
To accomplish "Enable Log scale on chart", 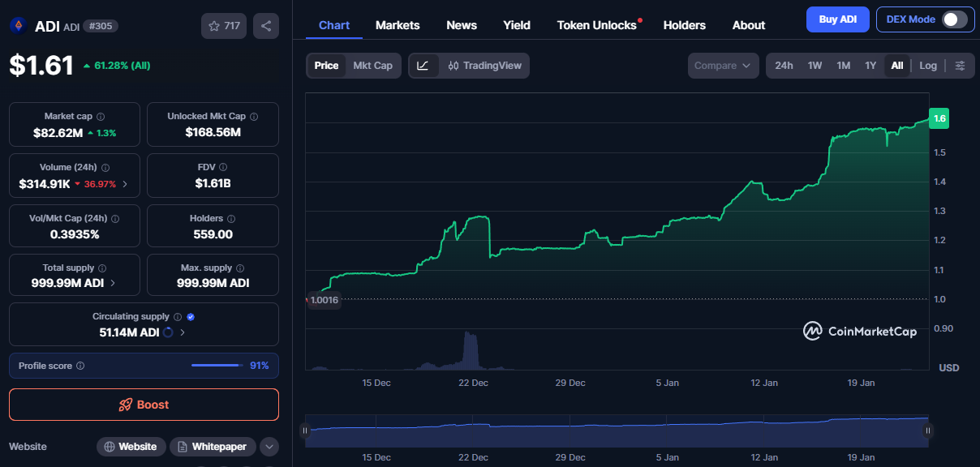I will click(928, 66).
